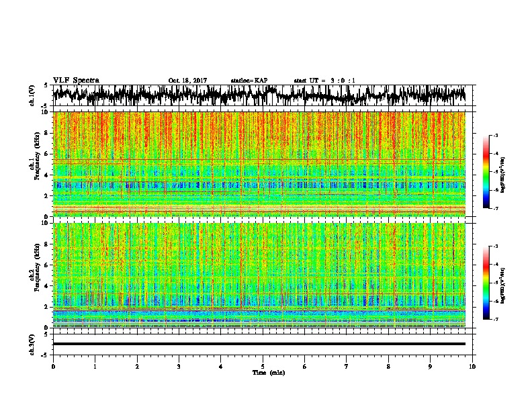Click the date "Oct. 18, 2017"
The image size is (532, 411).
coord(187,81)
